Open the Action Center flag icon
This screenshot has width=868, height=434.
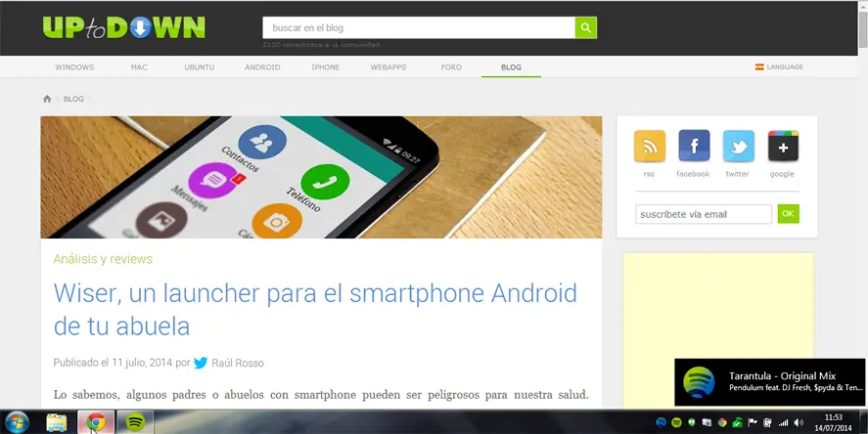click(x=753, y=423)
